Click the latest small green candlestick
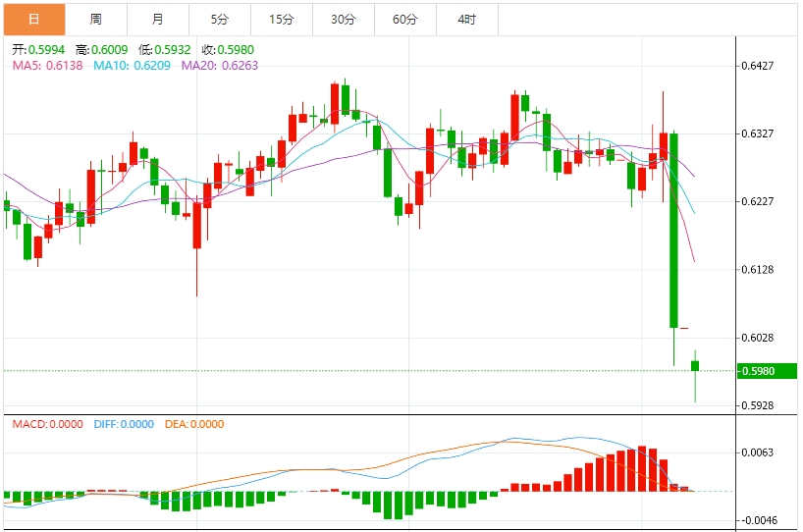The image size is (803, 532). coord(695,365)
